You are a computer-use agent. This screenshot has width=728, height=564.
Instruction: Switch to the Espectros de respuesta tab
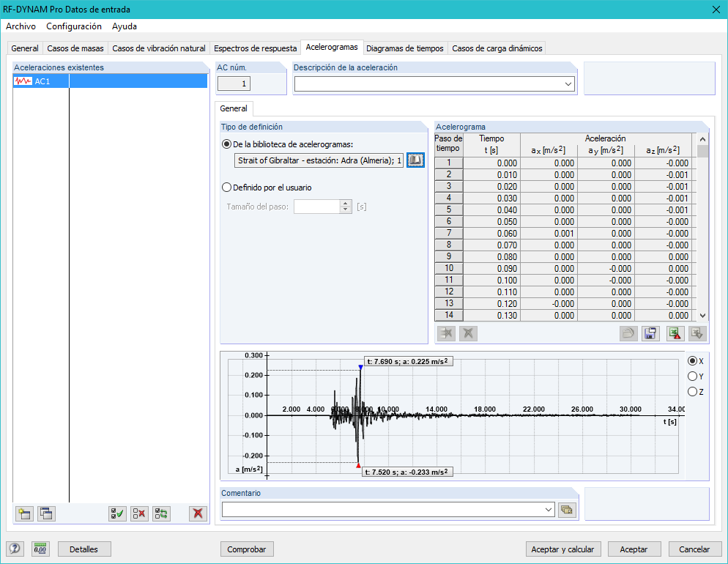coord(256,48)
